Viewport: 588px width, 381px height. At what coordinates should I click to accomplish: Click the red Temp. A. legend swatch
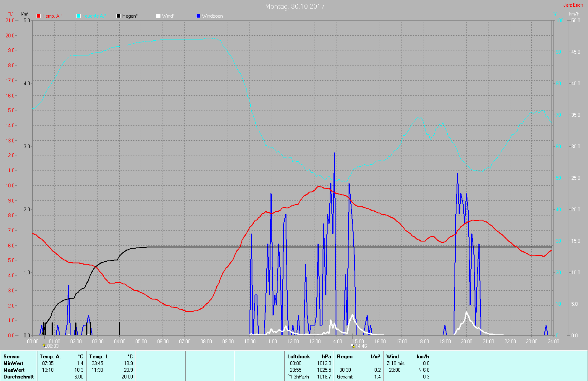pyautogui.click(x=39, y=16)
